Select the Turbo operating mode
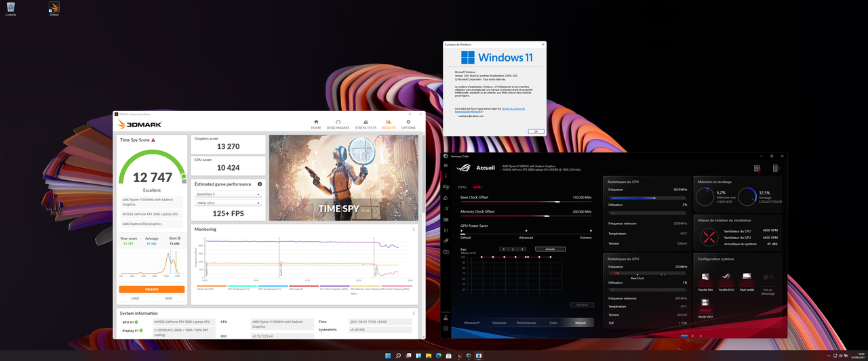This screenshot has width=868, height=361. tap(553, 322)
